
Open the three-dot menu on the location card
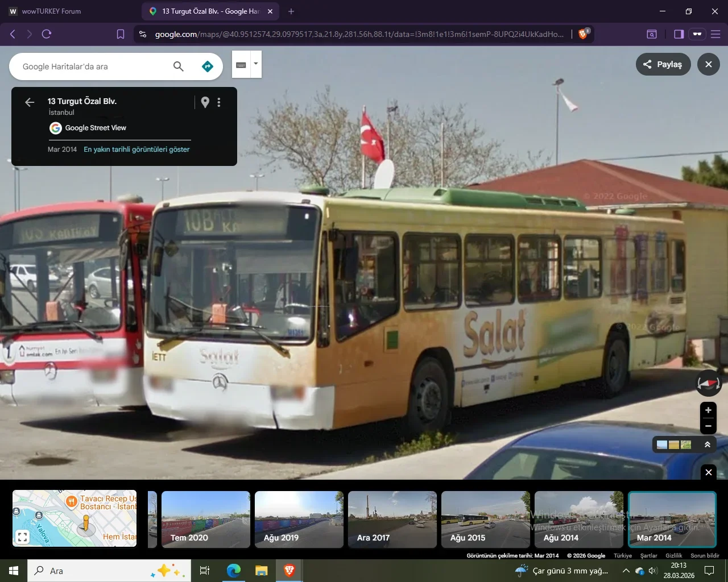tap(219, 102)
